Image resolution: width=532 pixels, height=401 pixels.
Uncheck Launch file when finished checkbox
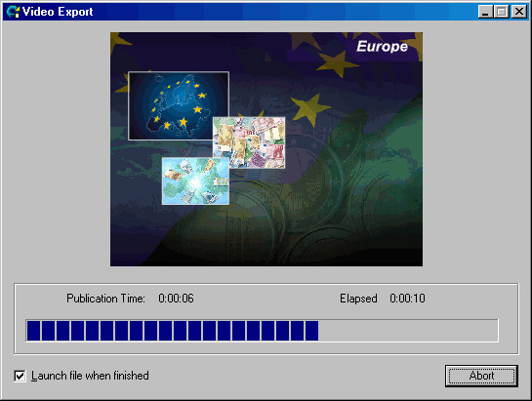(20, 376)
